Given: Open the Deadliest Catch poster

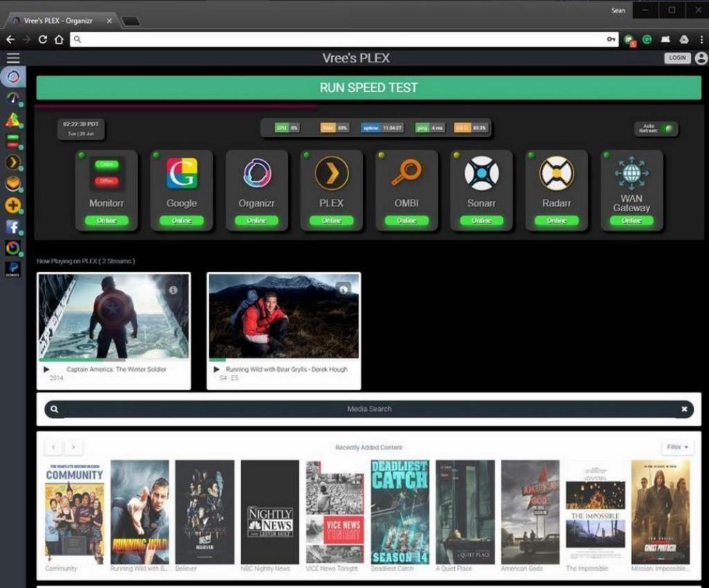Looking at the screenshot, I should click(x=400, y=513).
